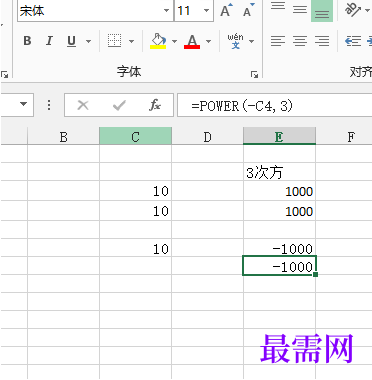Image resolution: width=372 pixels, height=380 pixels.
Task: Apply cell borders icon
Action: click(x=114, y=41)
